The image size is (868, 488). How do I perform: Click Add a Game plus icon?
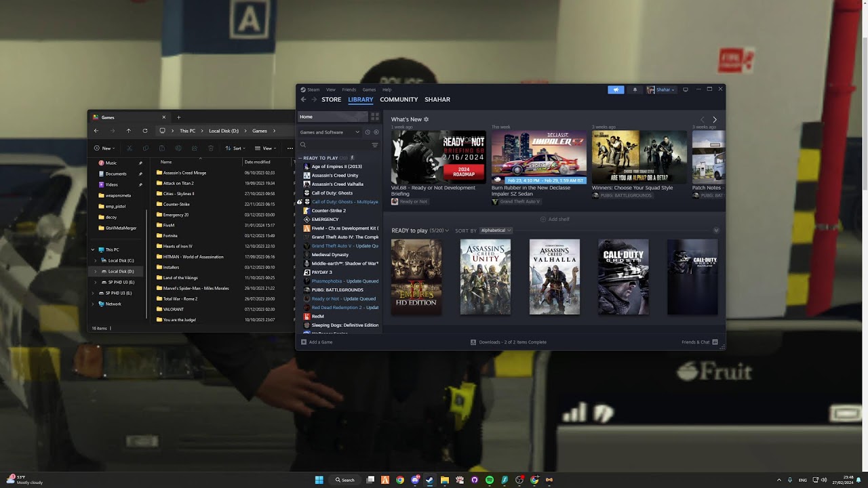coord(304,342)
